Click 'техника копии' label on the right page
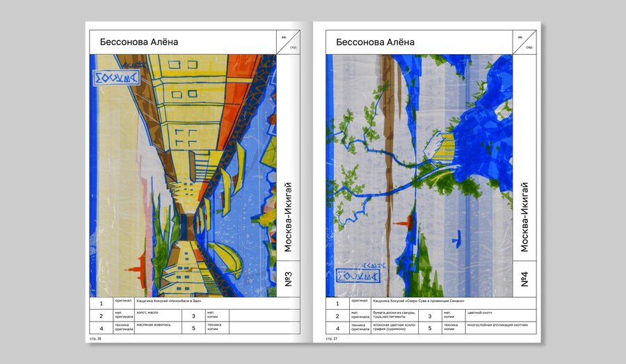 click(450, 327)
